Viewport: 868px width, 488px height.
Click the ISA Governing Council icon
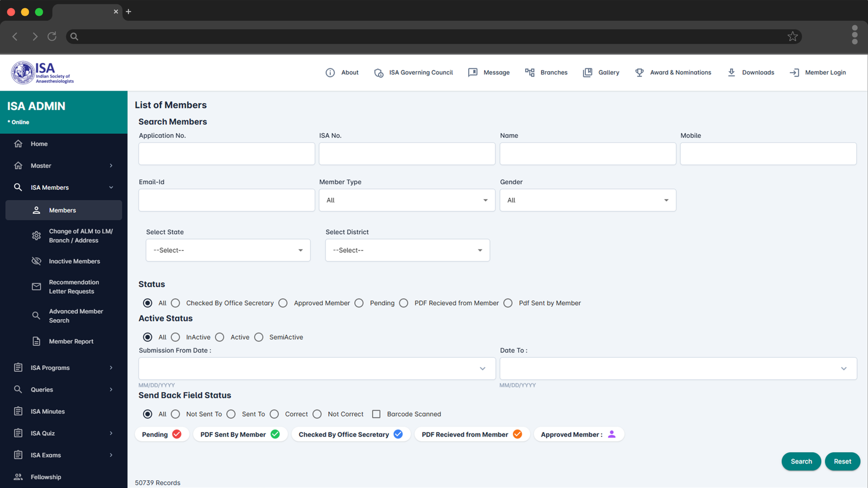(x=379, y=73)
